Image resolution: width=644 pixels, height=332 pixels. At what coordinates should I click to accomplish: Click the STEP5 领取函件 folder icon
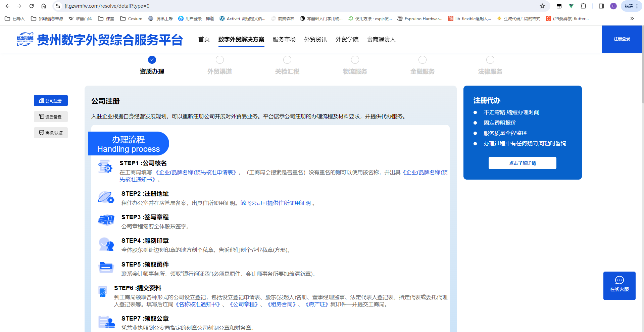point(106,268)
